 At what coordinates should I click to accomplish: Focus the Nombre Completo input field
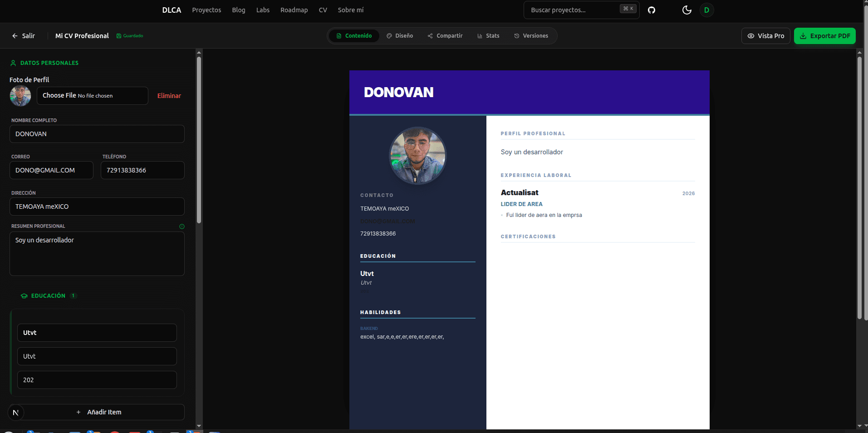(97, 134)
